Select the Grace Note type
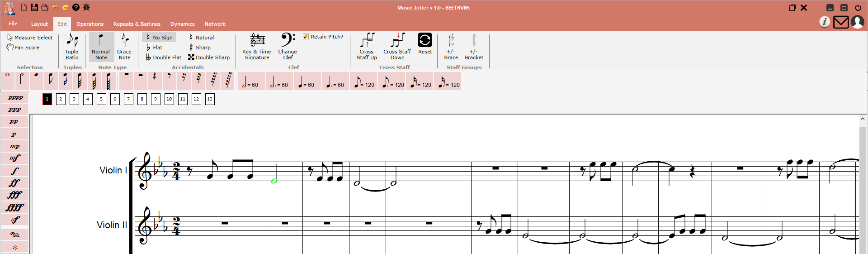The height and width of the screenshot is (254, 868). 124,47
